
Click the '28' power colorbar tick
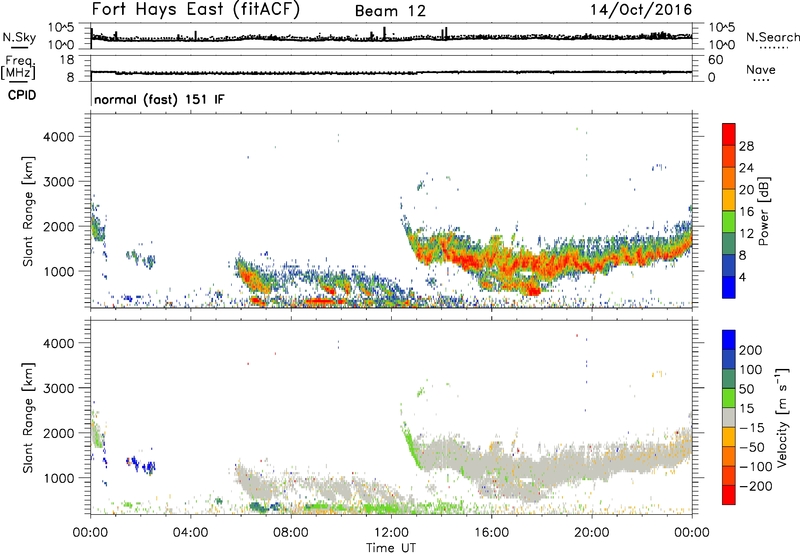point(746,146)
